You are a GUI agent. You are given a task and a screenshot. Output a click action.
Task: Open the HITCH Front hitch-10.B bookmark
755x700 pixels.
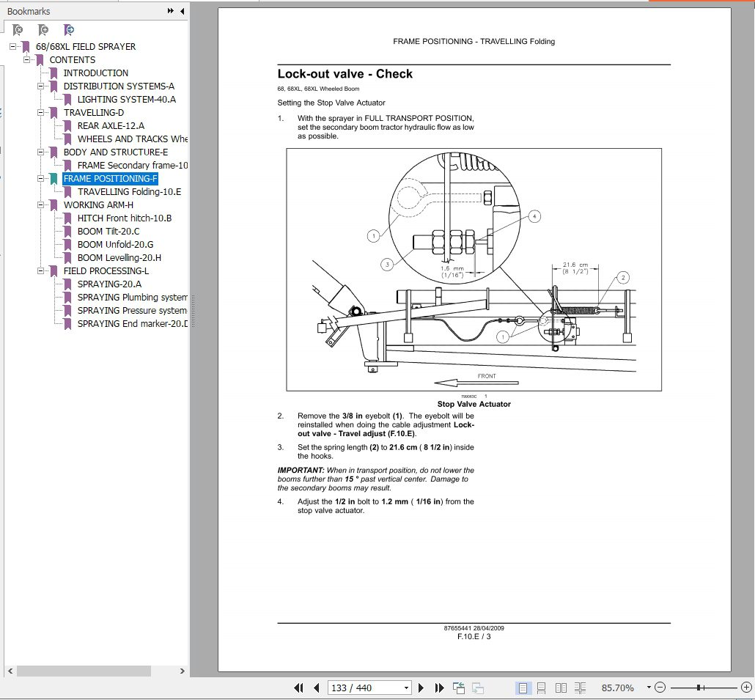[x=124, y=218]
